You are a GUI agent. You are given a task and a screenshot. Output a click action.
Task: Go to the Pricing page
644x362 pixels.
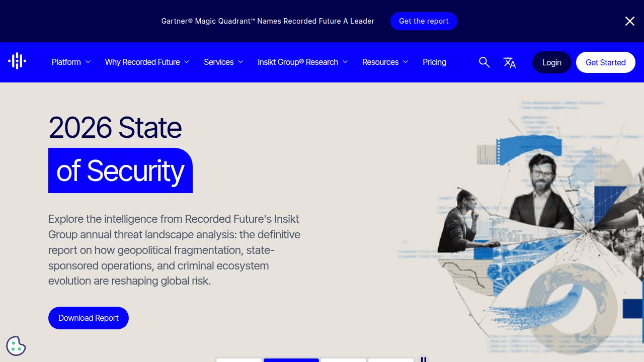(434, 62)
